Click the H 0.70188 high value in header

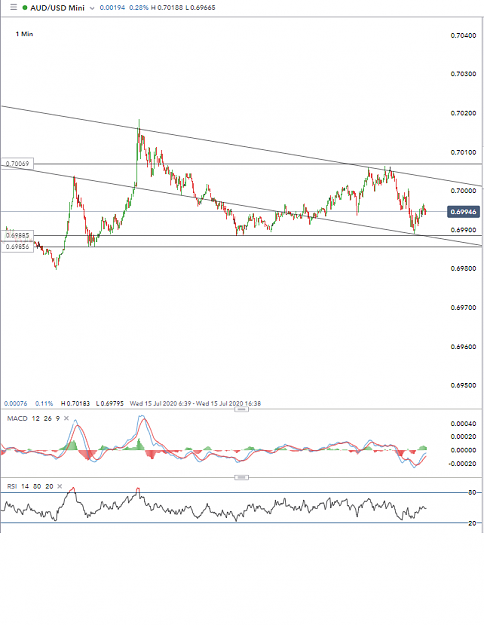point(167,8)
